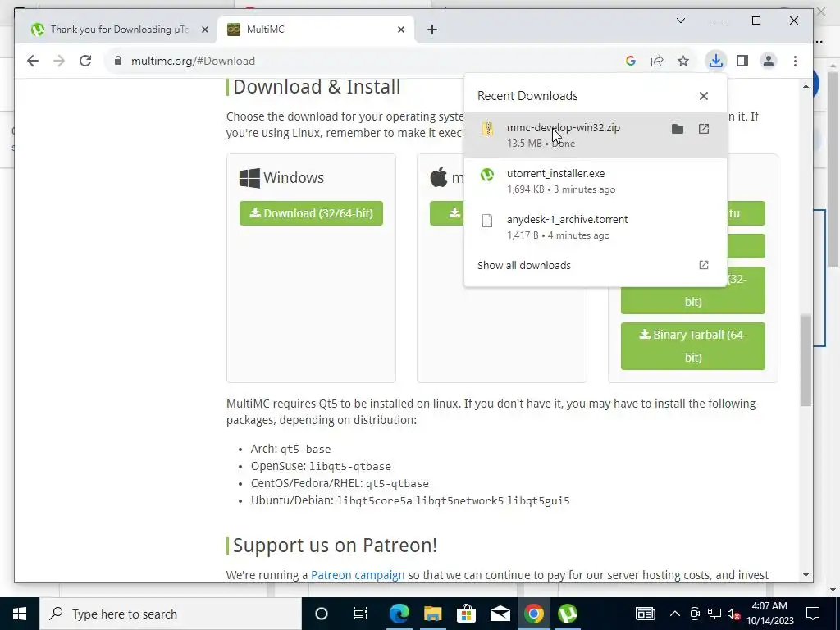Click the page scrollbar down arrow
The width and height of the screenshot is (840, 630).
click(806, 575)
